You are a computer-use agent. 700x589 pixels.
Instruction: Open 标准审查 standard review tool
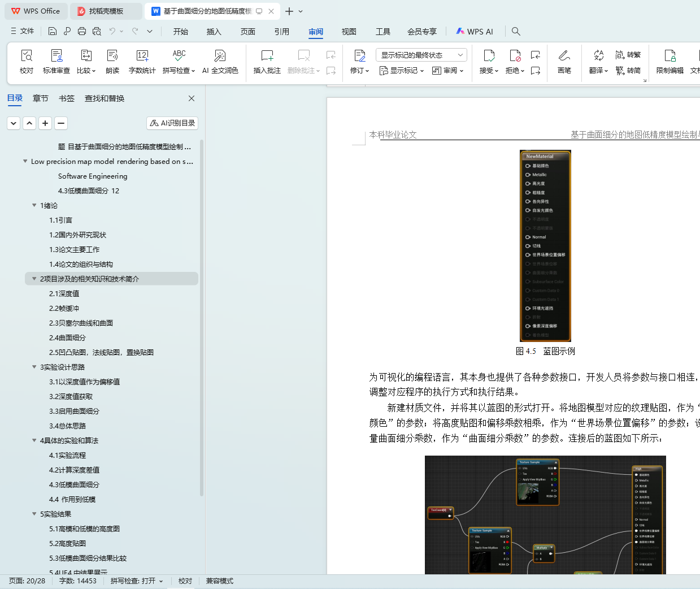point(56,61)
